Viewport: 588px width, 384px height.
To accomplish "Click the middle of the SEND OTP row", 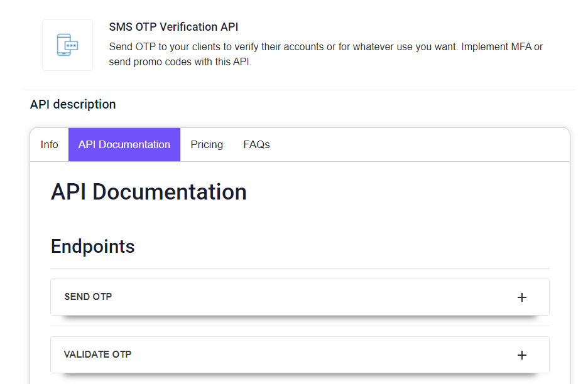I will point(300,297).
